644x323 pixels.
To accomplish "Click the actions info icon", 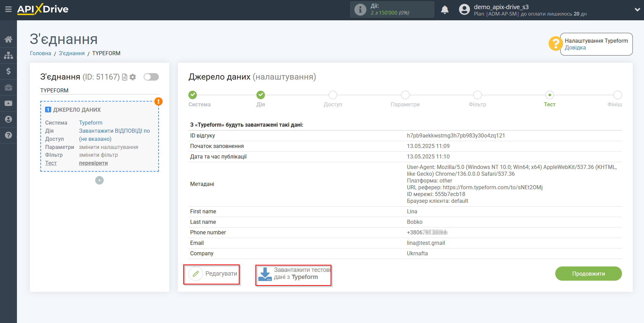I will coord(360,9).
